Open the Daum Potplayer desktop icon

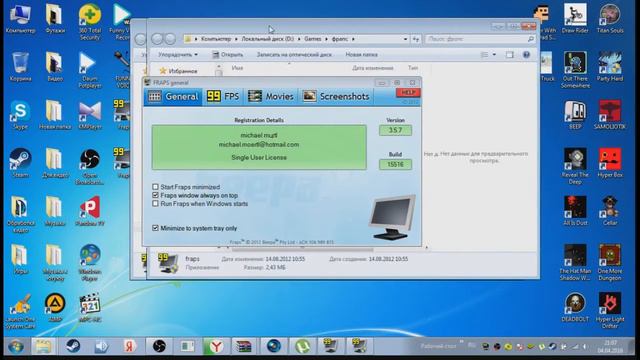(x=90, y=70)
